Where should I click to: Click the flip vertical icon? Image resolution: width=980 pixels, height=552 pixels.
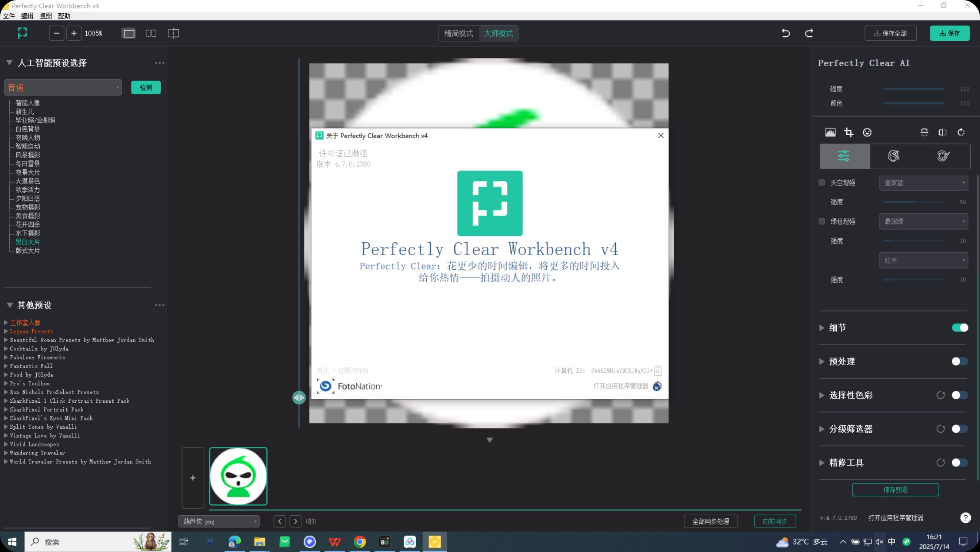[x=924, y=132]
